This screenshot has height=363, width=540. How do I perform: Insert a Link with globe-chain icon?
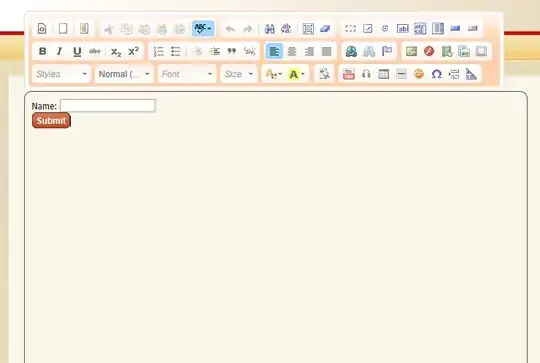pyautogui.click(x=351, y=52)
